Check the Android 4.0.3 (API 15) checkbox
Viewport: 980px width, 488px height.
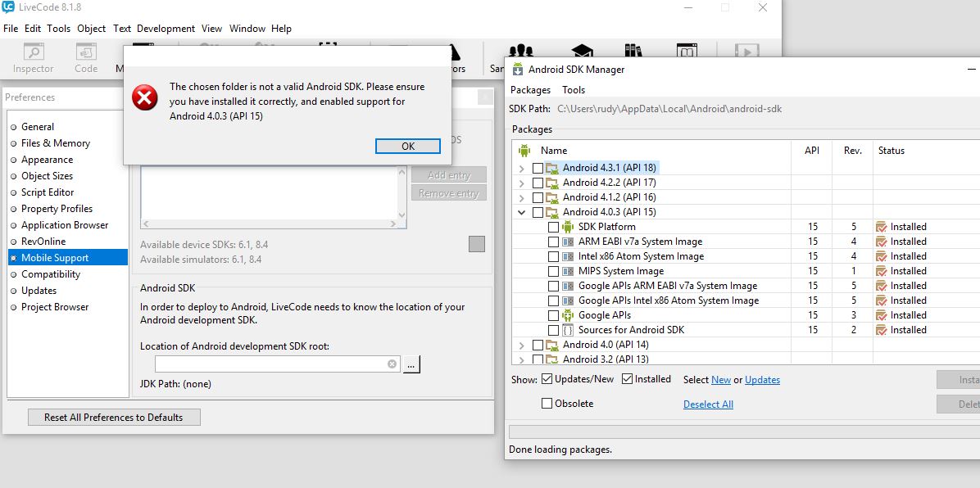coord(538,212)
